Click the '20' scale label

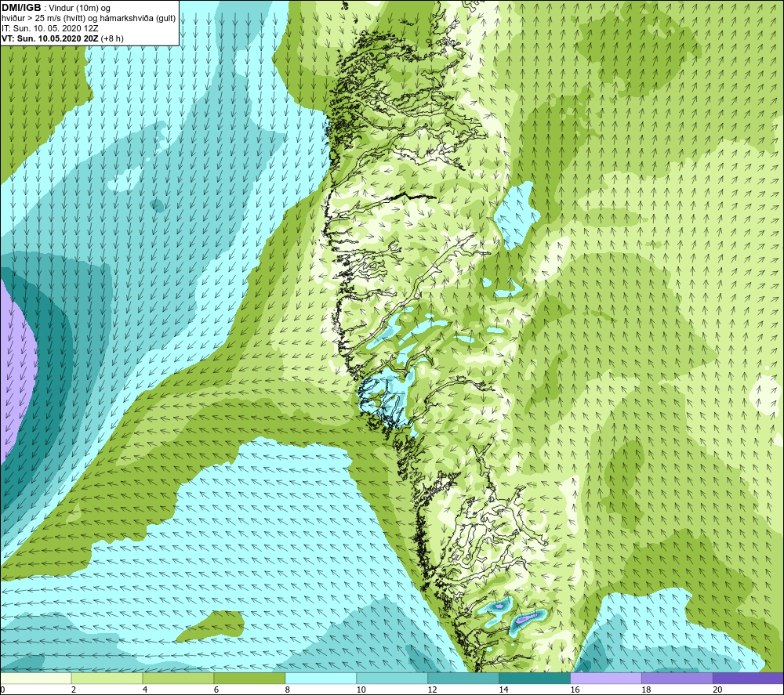coord(717,690)
